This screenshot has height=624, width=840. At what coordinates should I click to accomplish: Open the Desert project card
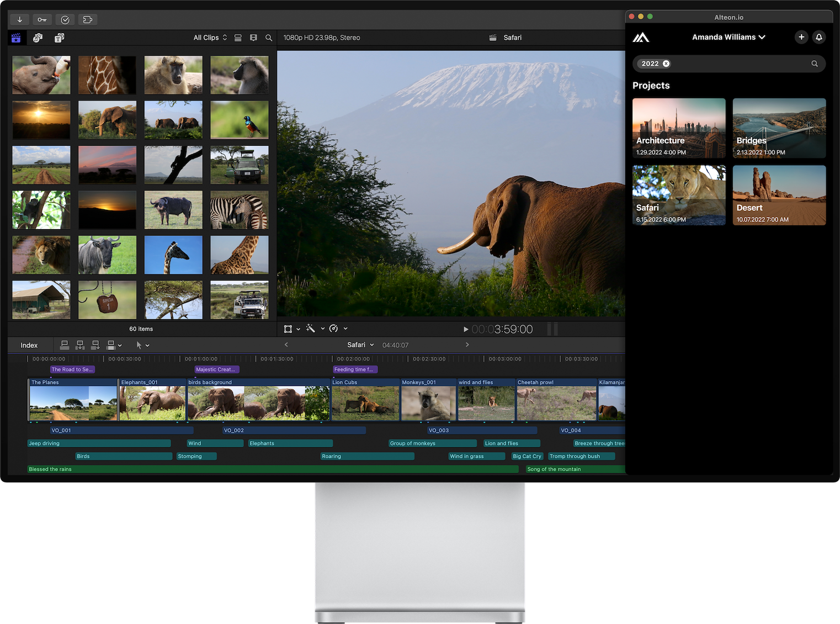point(779,195)
